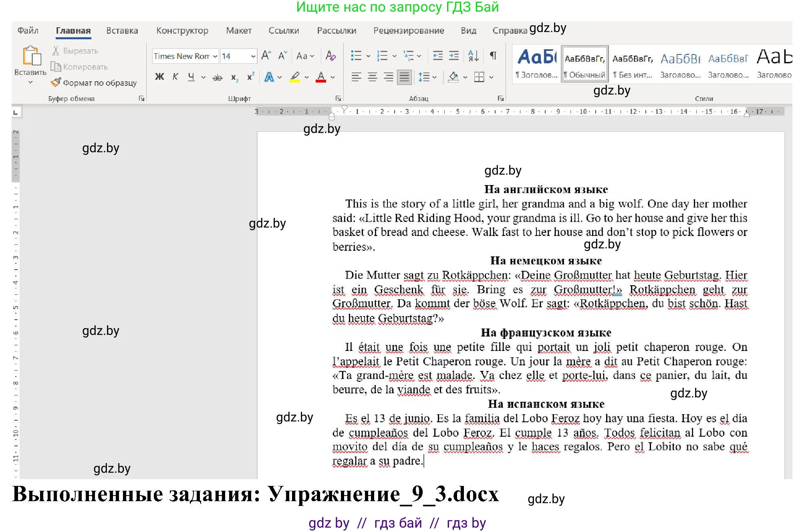The width and height of the screenshot is (796, 532).
Task: Open the Рецензирование tab
Action: tap(409, 30)
